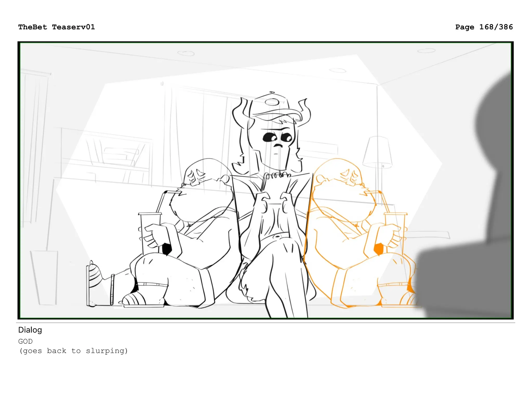Click the 'Dialog' section heading
This screenshot has width=532, height=411.
[30, 330]
